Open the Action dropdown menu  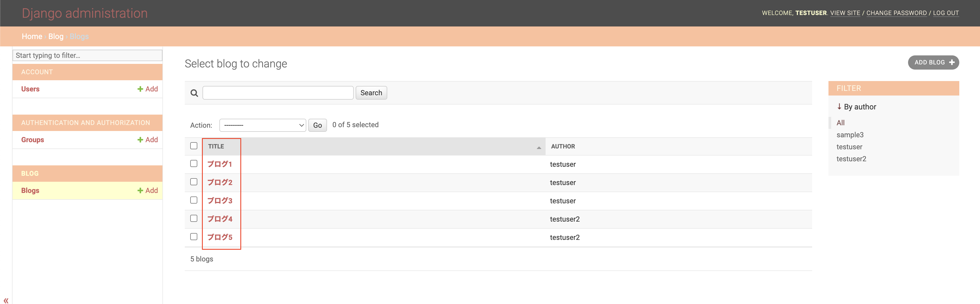click(x=262, y=125)
